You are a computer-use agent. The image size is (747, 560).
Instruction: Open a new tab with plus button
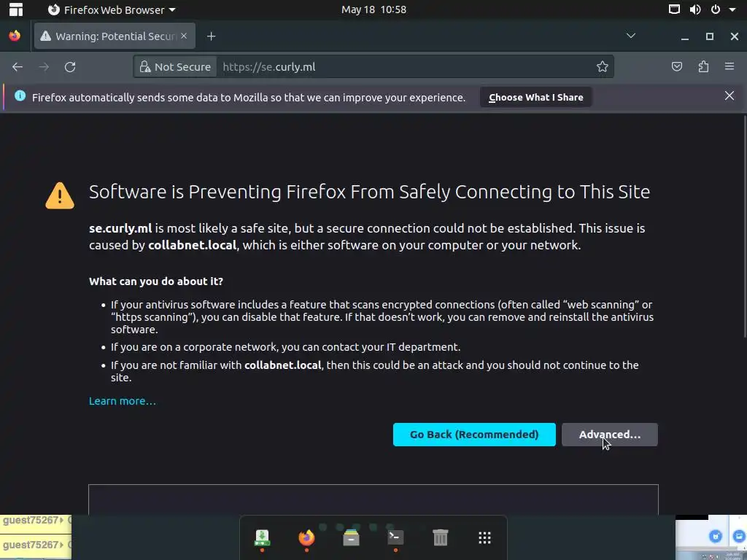point(211,36)
